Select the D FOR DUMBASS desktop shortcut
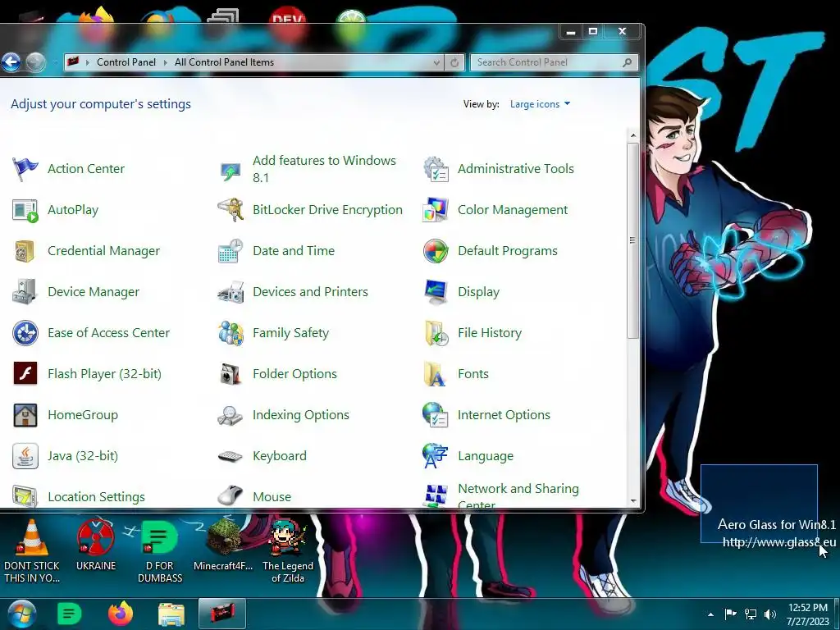The height and width of the screenshot is (630, 840). (x=160, y=551)
